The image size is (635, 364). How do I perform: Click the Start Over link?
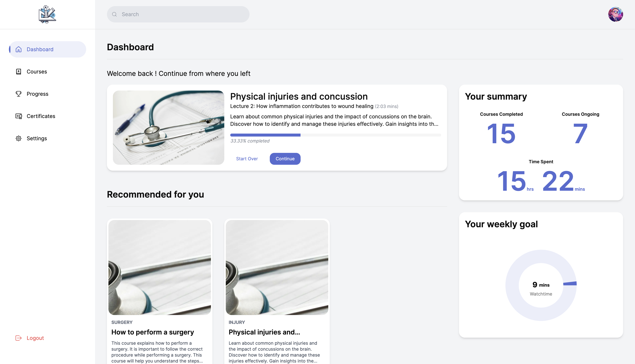tap(247, 159)
